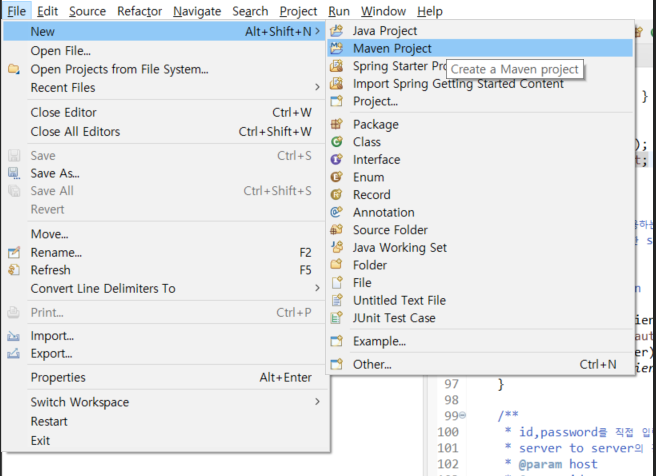Open the Navigate menu in menu bar

[x=197, y=11]
